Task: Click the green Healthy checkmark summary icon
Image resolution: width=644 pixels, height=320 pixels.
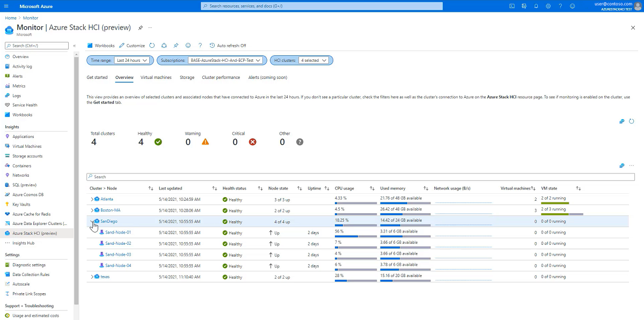Action: coord(158,142)
